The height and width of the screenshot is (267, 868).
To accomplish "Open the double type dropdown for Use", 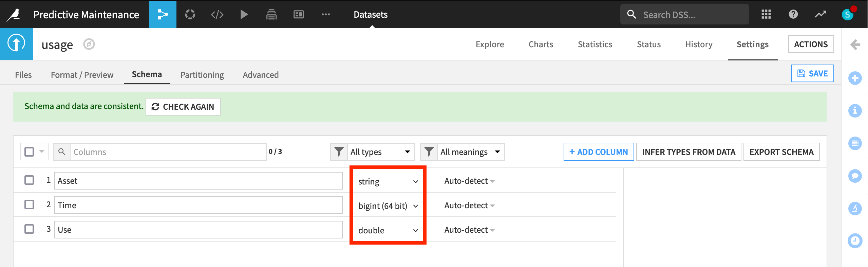I will (388, 230).
